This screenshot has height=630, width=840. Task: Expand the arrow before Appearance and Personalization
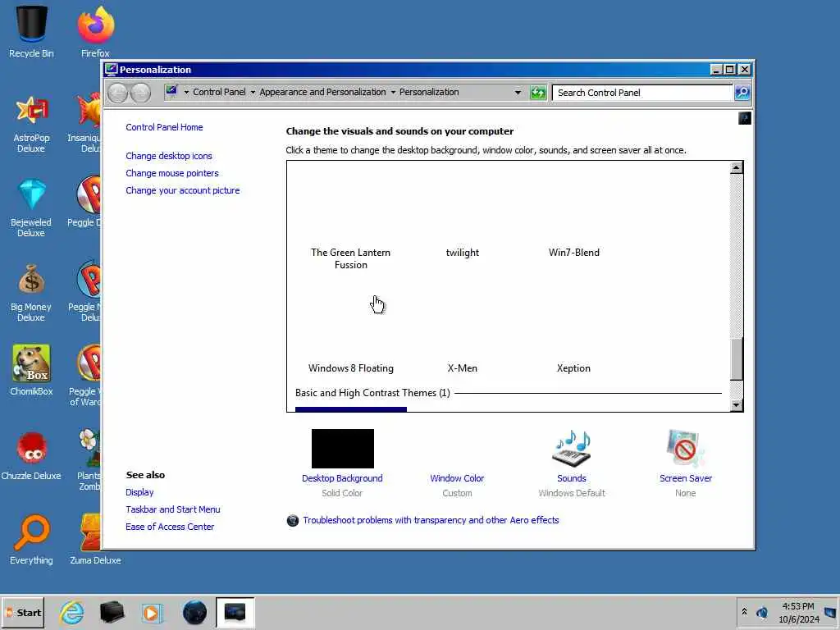(253, 93)
